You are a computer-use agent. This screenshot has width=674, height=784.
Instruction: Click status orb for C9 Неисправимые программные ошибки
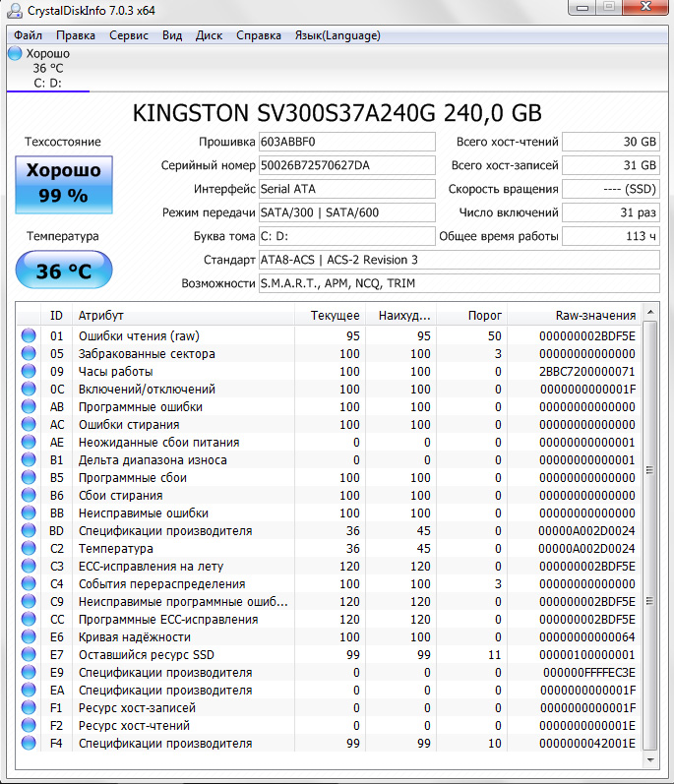coord(29,601)
